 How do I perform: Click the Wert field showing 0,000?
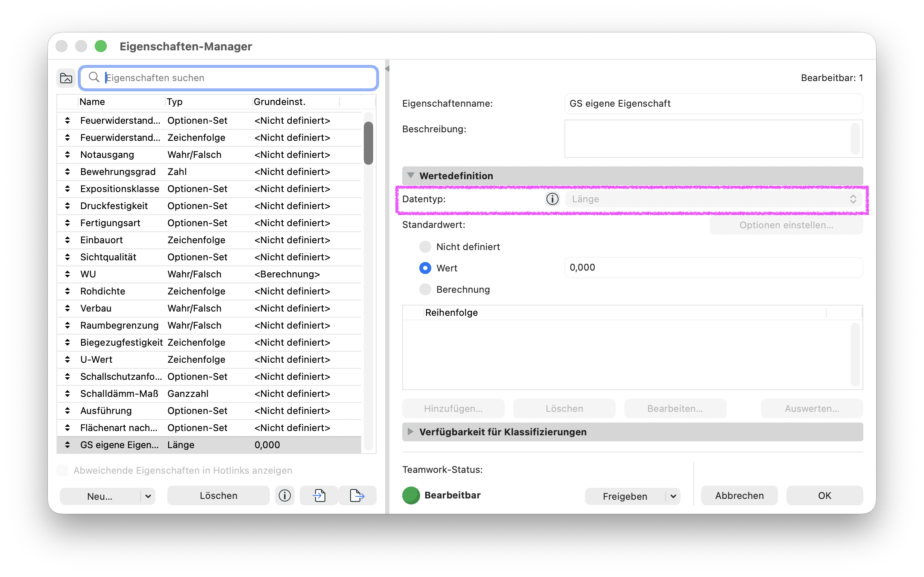point(713,268)
